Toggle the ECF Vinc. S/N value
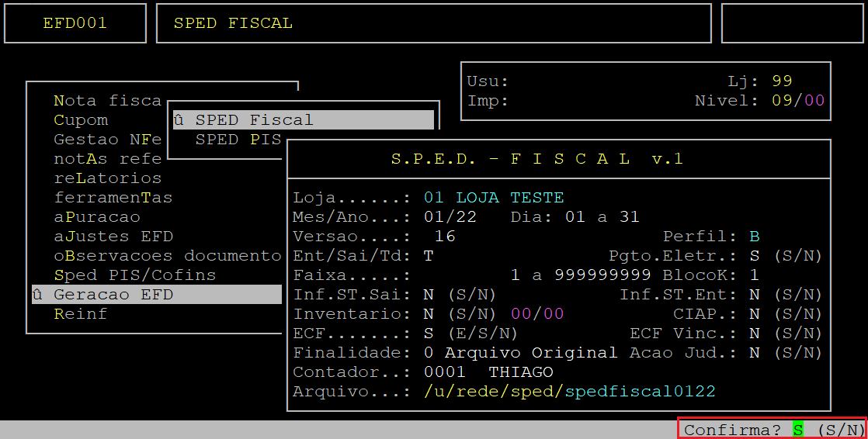The image size is (868, 439). [754, 333]
